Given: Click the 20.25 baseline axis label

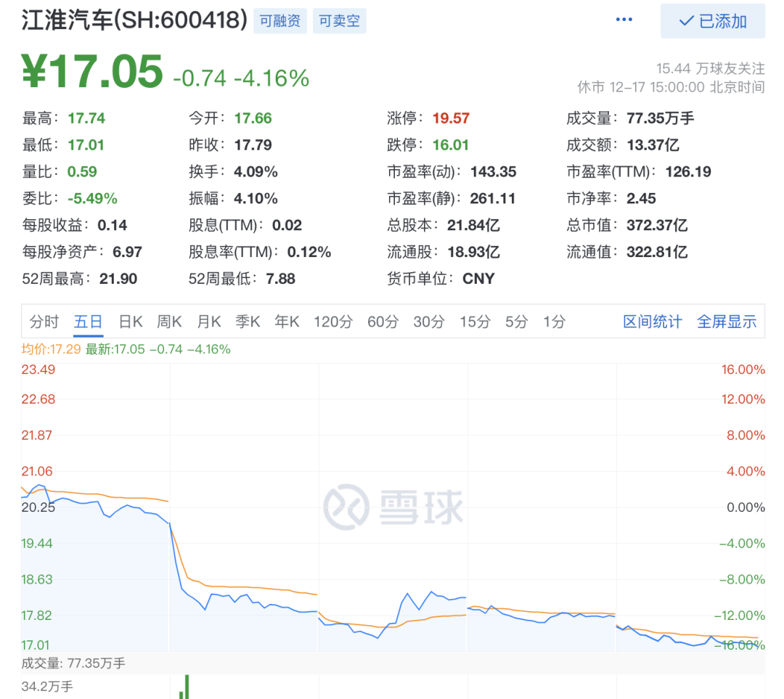Looking at the screenshot, I should pyautogui.click(x=38, y=507).
